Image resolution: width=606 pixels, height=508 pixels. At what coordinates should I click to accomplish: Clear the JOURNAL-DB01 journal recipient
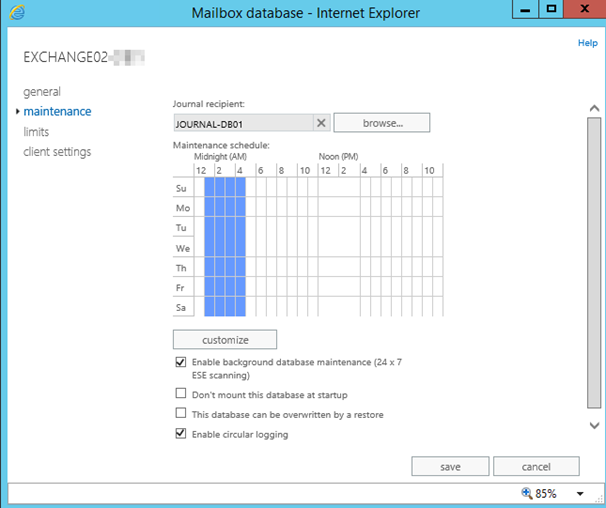click(321, 123)
